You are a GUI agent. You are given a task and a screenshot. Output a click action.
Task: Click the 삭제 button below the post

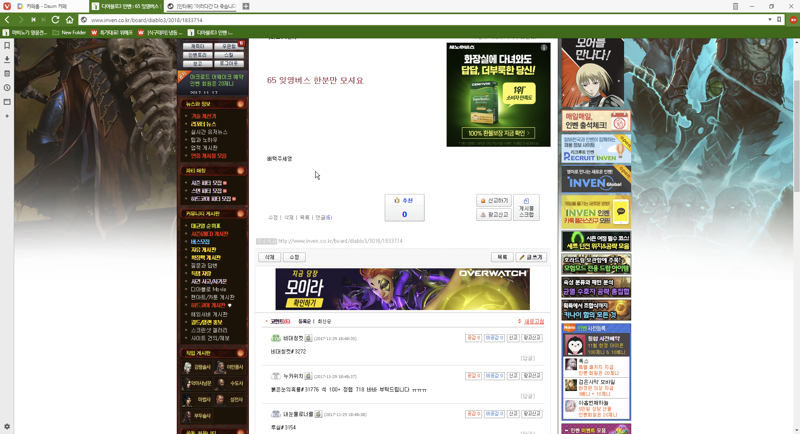[x=269, y=257]
